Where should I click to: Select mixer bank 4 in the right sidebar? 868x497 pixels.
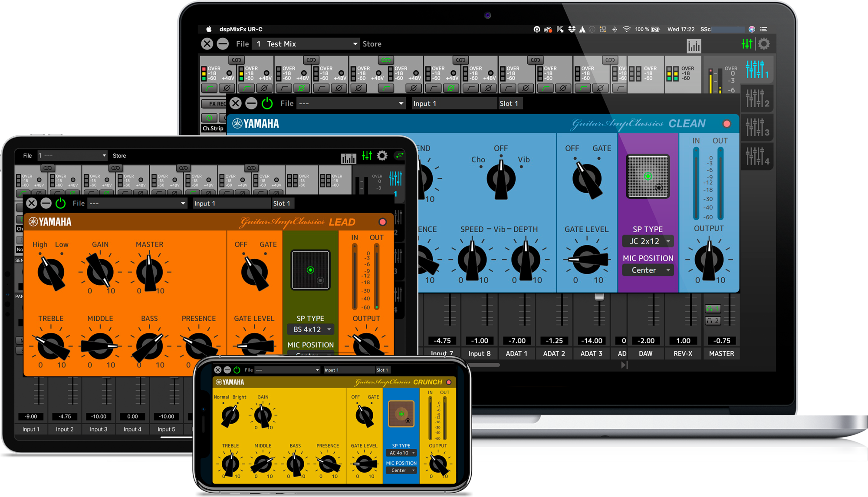pos(757,156)
